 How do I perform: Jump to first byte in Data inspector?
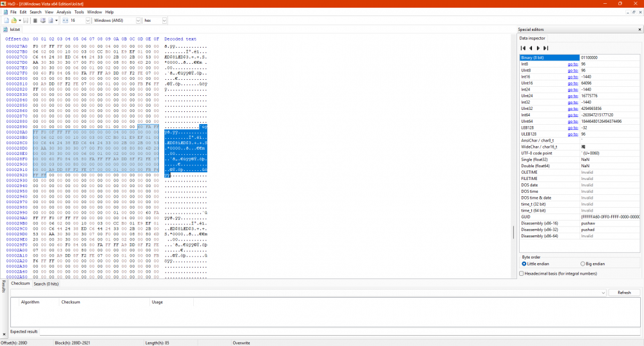pyautogui.click(x=523, y=48)
